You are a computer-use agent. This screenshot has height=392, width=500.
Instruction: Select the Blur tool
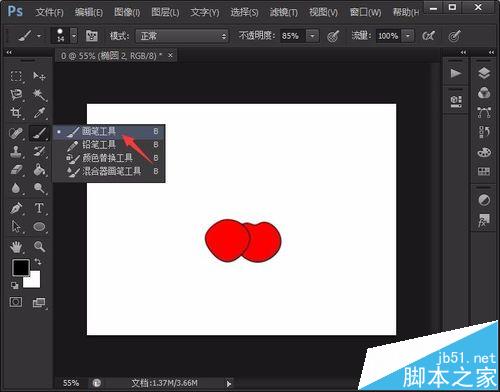[x=16, y=188]
